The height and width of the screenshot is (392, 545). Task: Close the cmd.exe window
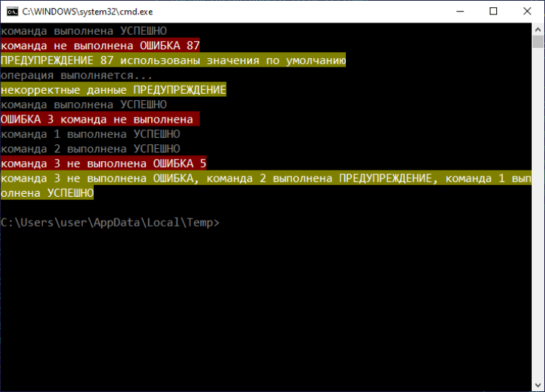coord(528,12)
